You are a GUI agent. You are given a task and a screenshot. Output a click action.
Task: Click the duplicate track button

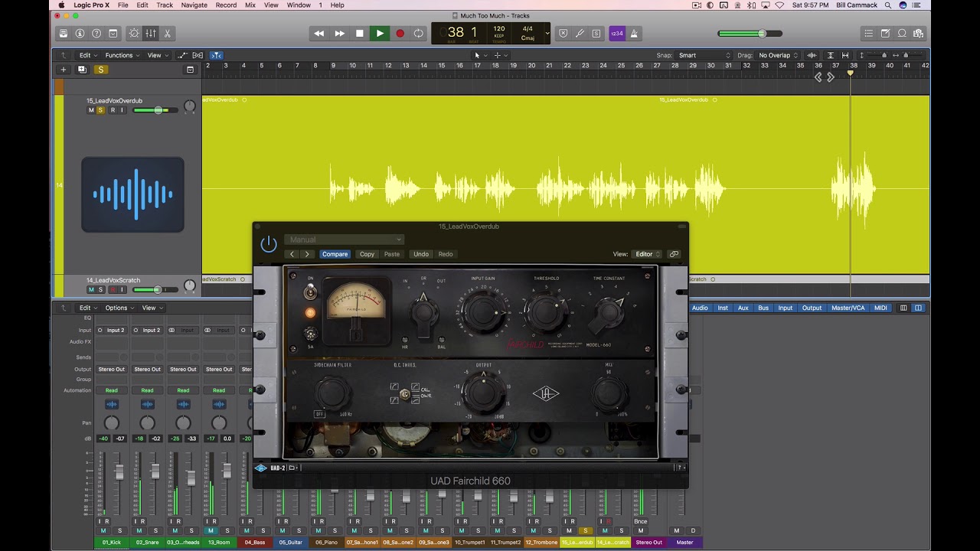82,70
